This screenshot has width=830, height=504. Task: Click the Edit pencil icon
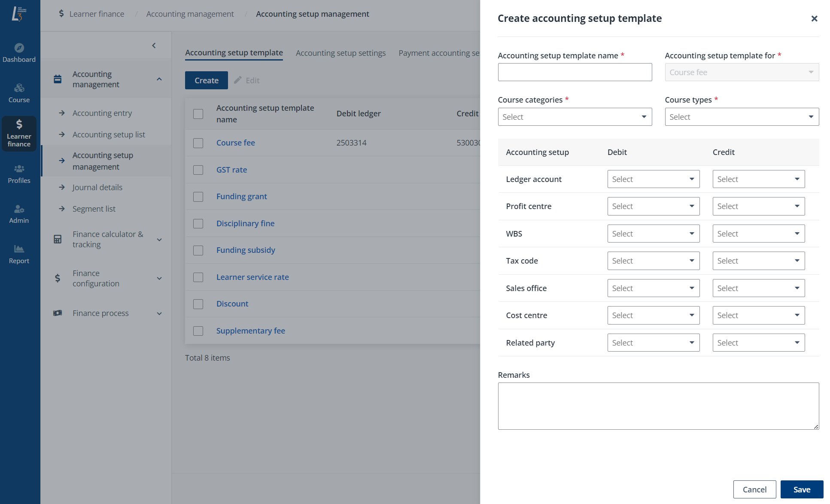click(238, 80)
